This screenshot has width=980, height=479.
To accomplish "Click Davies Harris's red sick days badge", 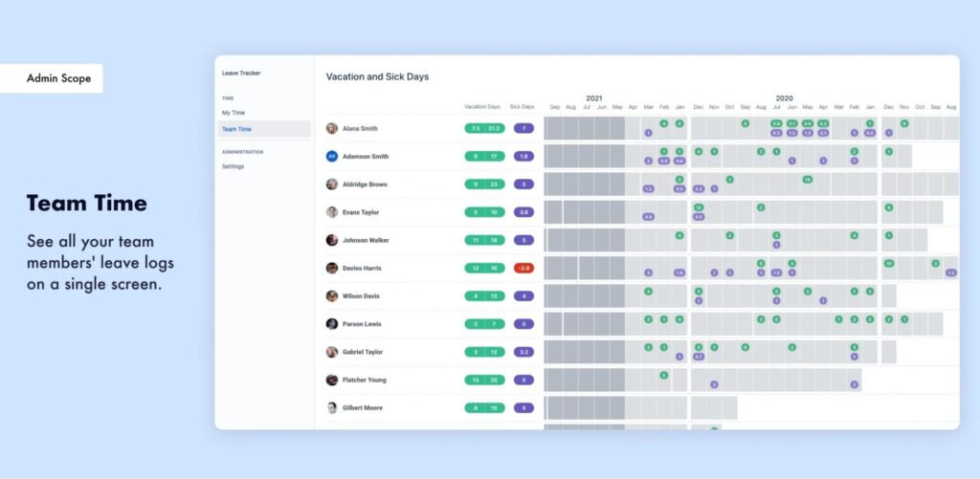I will click(x=523, y=268).
